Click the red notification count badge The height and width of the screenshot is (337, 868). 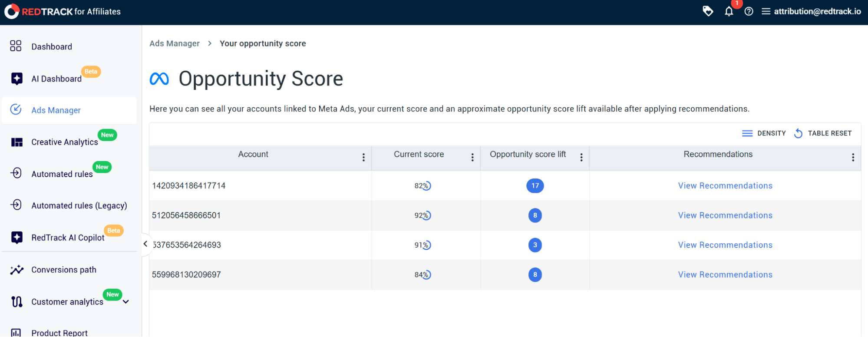[x=737, y=3]
